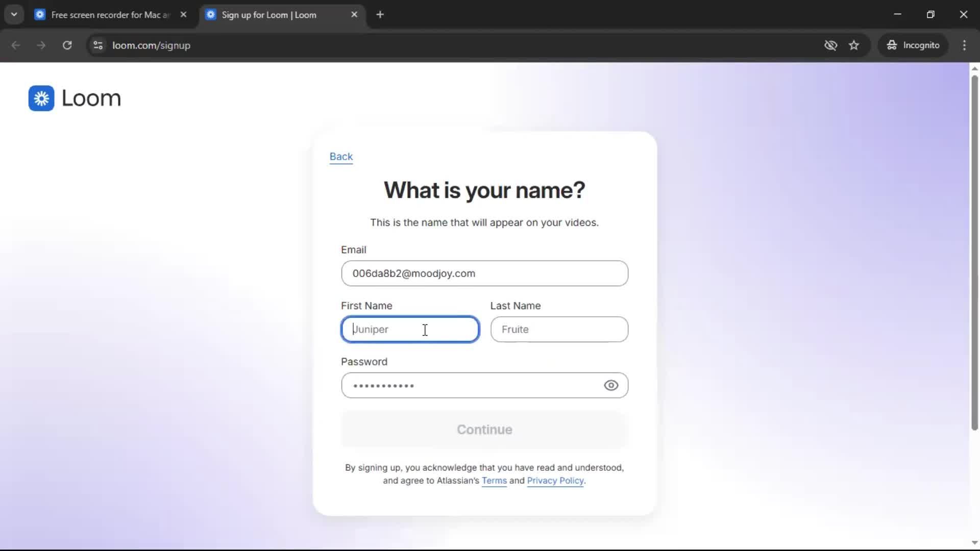Click the reload page icon
Screen dimensions: 980x551
(x=67, y=45)
